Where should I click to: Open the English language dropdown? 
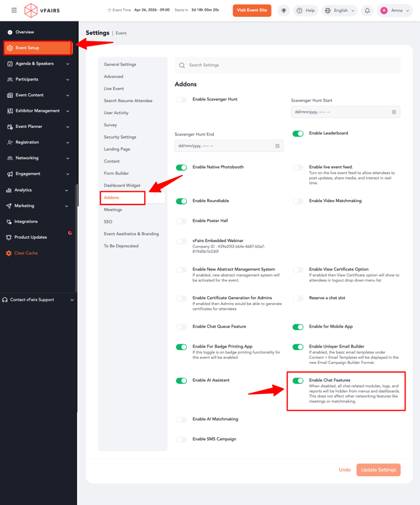pyautogui.click(x=340, y=11)
